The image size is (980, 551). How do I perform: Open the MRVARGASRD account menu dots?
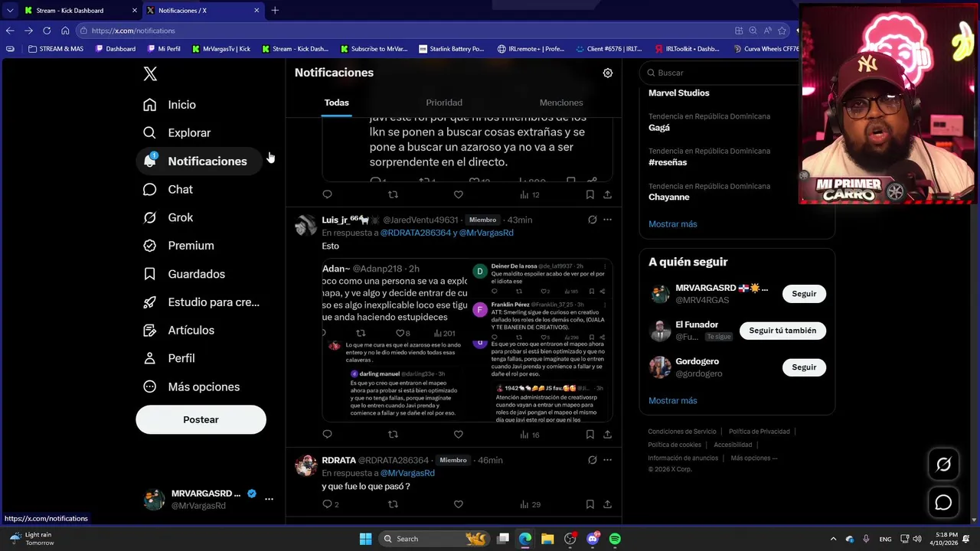coord(269,499)
